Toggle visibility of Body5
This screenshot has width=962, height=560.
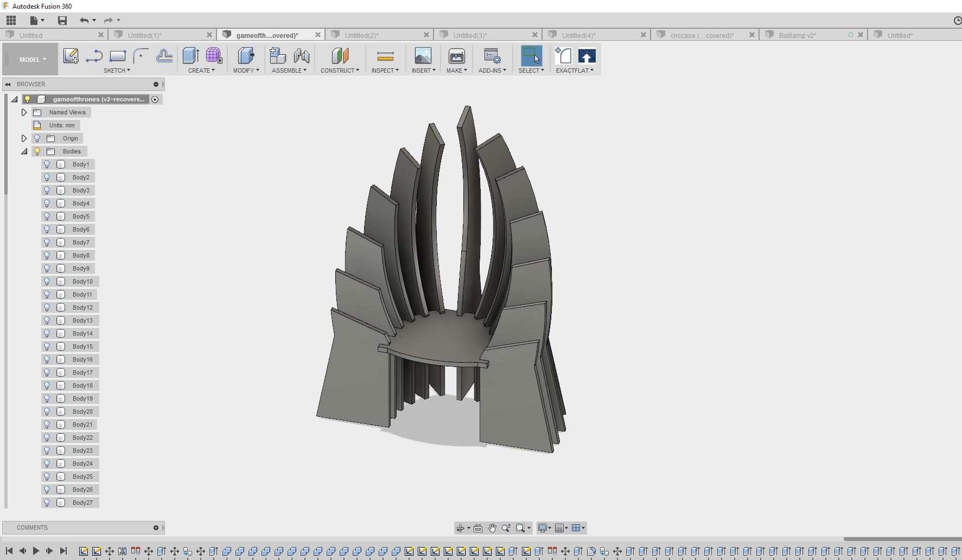[47, 216]
